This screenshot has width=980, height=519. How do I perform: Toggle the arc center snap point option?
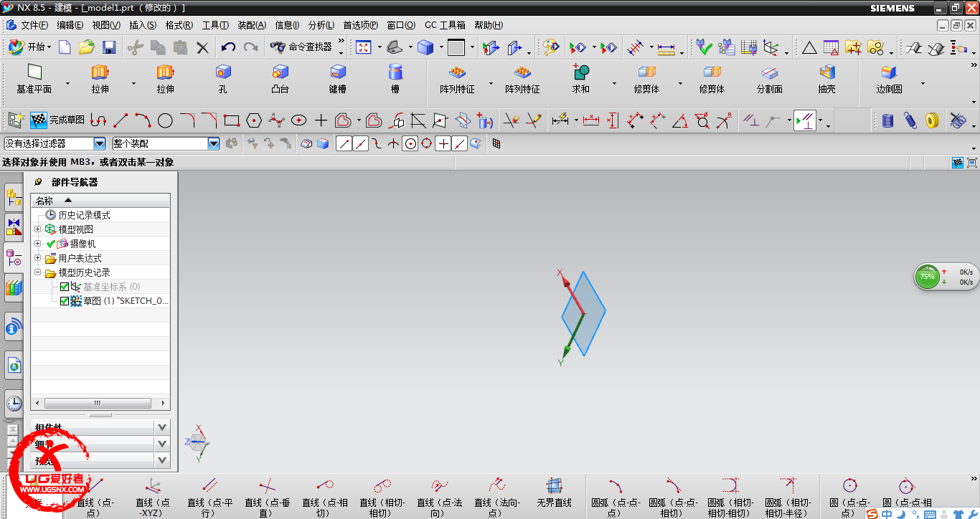410,143
